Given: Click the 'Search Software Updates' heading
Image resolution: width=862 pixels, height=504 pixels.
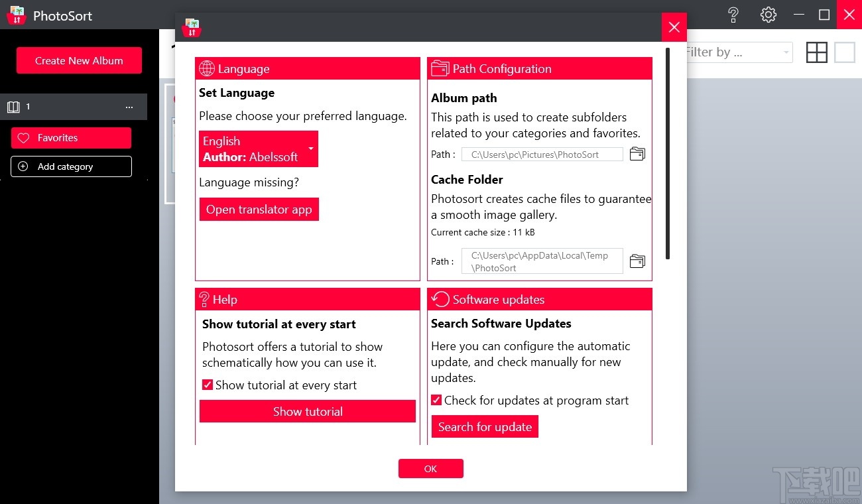Looking at the screenshot, I should coord(501,324).
